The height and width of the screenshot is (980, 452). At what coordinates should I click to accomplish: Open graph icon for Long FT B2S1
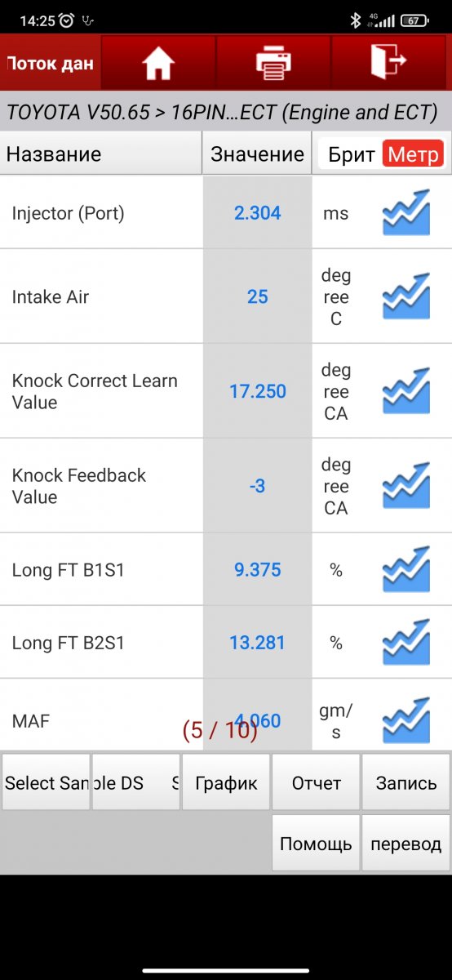[x=405, y=643]
